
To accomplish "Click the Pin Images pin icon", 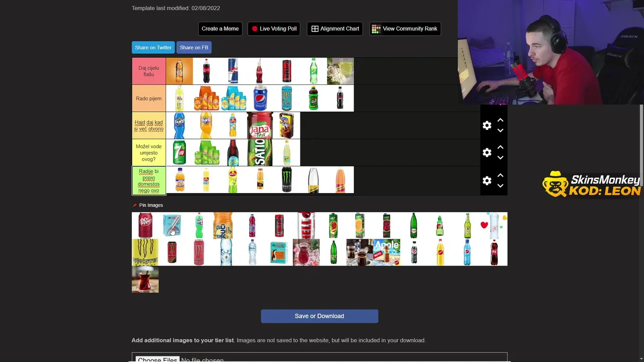I will pyautogui.click(x=134, y=205).
